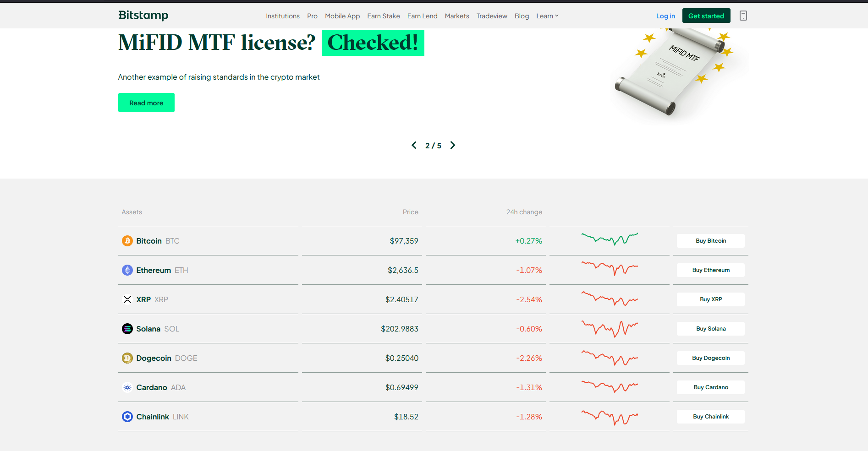Viewport: 868px width, 451px height.
Task: Select the Cardano ADA asset name
Action: coord(161,387)
